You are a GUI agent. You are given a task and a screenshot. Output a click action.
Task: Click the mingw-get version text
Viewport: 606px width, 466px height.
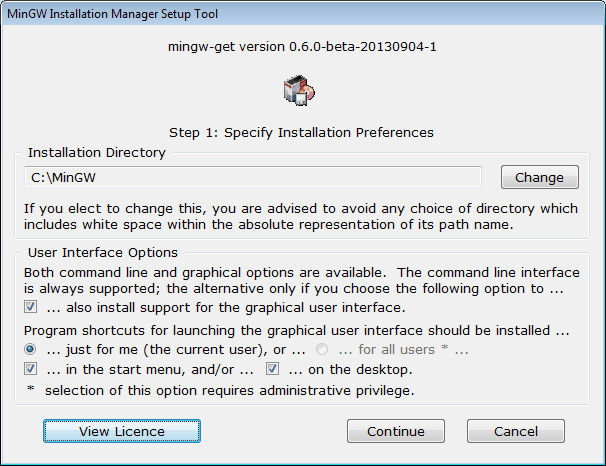pos(302,46)
